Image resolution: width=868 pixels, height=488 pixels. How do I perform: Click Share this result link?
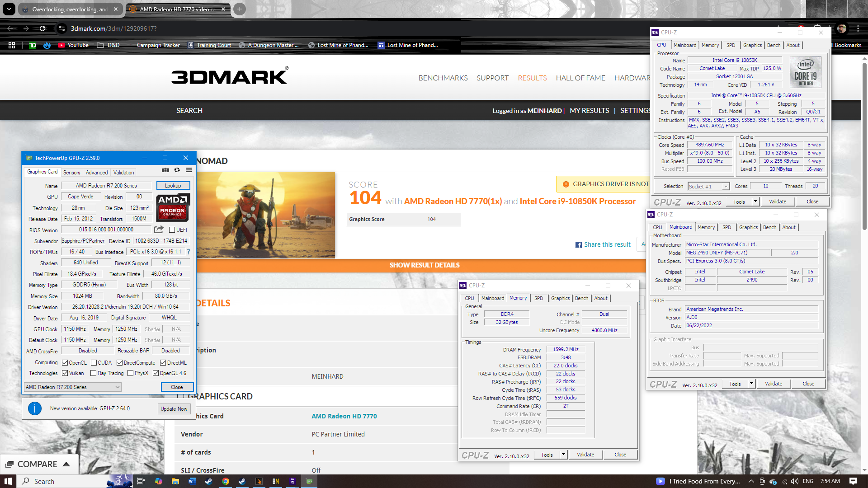[x=607, y=244]
